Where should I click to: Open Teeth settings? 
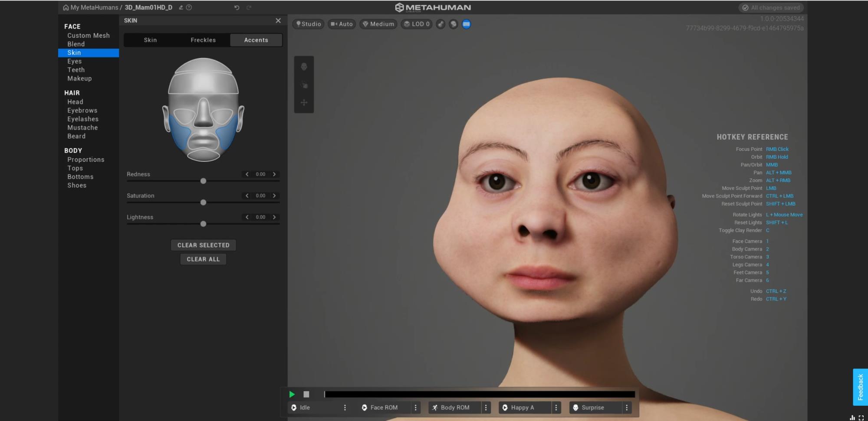[x=76, y=70]
